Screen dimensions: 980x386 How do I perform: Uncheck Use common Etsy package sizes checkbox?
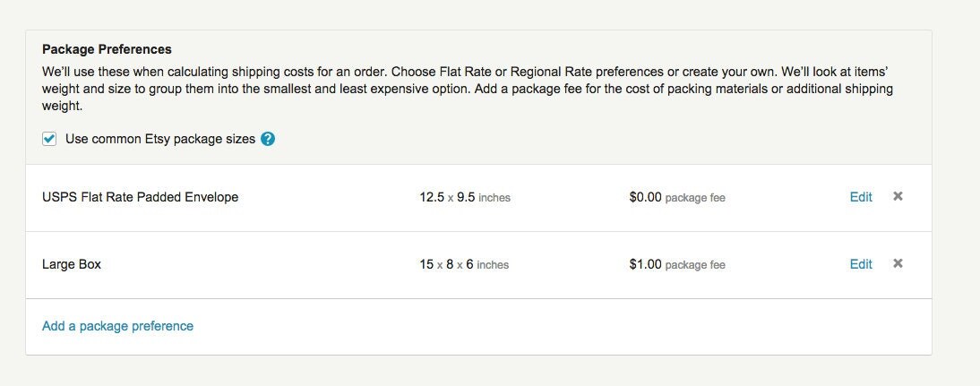[49, 139]
